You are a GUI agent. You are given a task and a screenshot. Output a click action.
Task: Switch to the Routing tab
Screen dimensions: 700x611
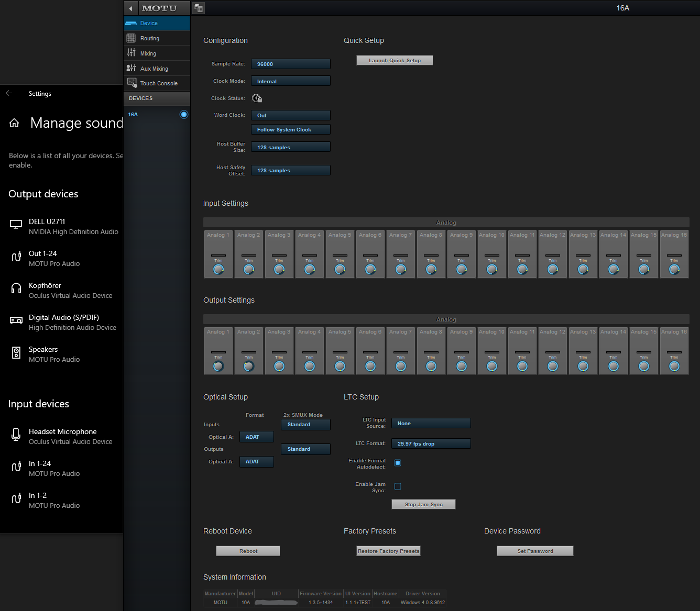(x=157, y=38)
